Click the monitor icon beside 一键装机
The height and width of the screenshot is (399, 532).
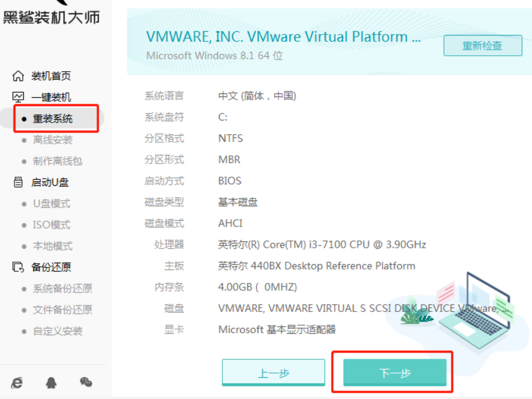click(18, 98)
